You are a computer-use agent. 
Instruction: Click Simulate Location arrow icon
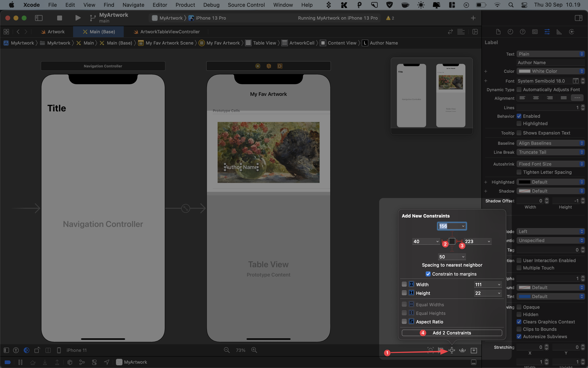(106, 362)
